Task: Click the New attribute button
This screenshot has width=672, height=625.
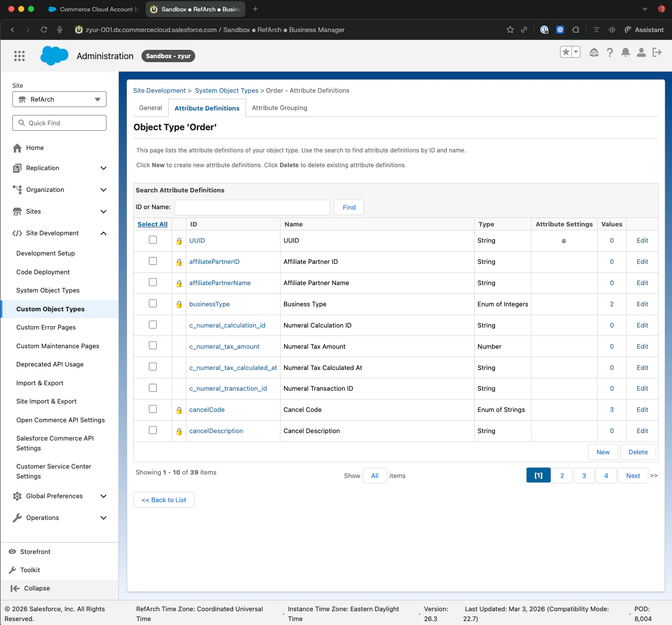Action: pyautogui.click(x=603, y=452)
